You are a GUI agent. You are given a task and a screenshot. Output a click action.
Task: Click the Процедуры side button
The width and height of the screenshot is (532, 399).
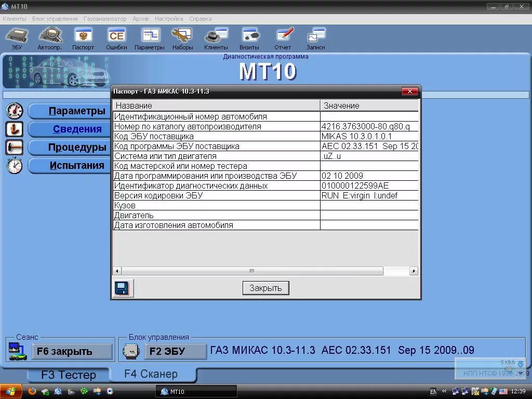(x=69, y=147)
